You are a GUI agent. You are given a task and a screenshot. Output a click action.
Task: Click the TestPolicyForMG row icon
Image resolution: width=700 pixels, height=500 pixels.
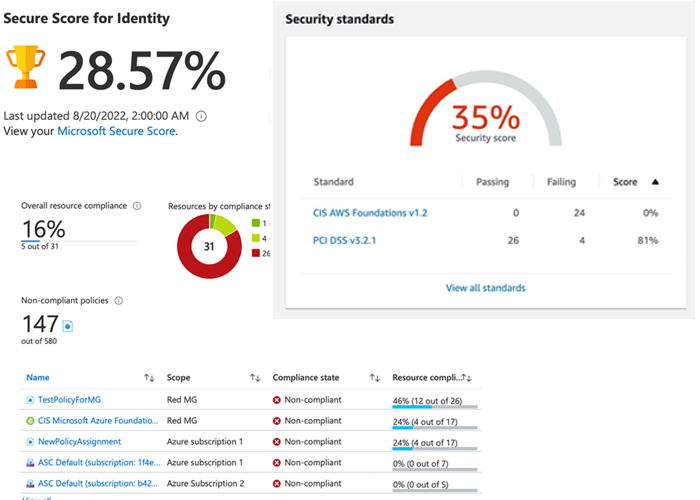30,399
